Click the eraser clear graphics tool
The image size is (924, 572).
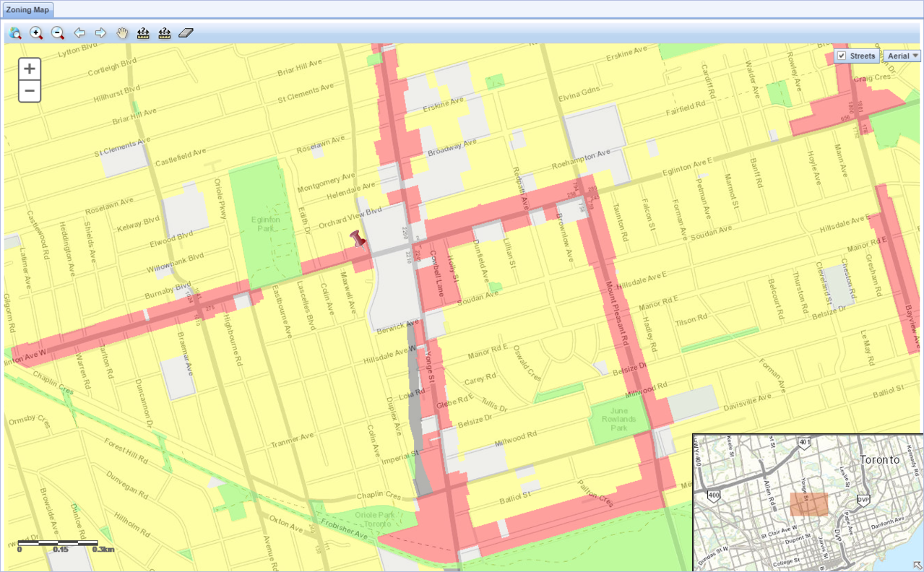click(186, 32)
